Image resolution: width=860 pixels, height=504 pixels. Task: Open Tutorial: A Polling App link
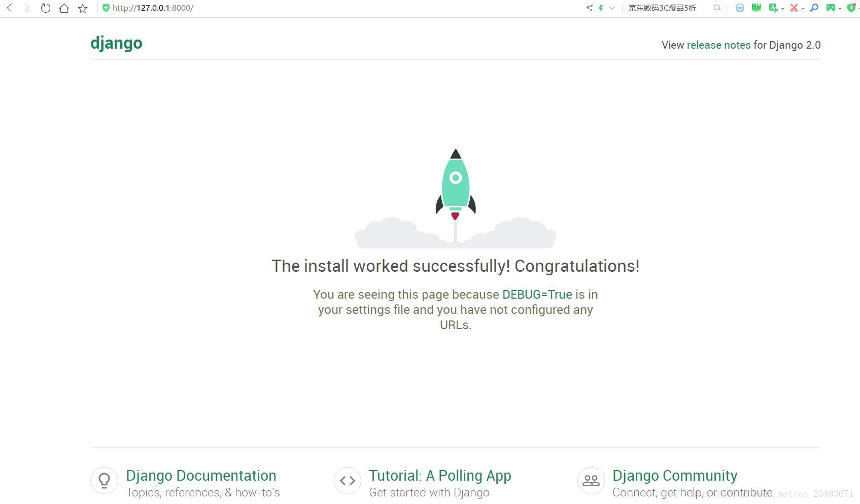coord(440,476)
